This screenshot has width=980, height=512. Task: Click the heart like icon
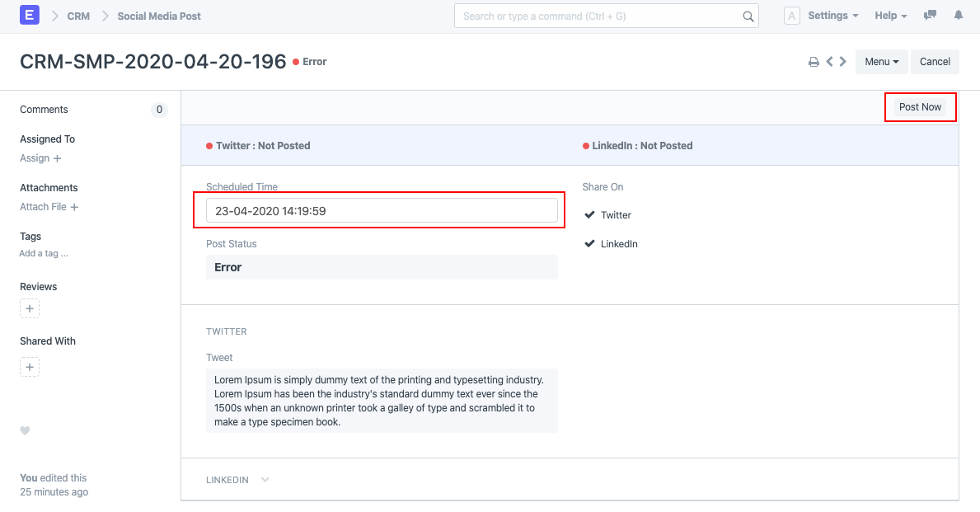point(25,430)
